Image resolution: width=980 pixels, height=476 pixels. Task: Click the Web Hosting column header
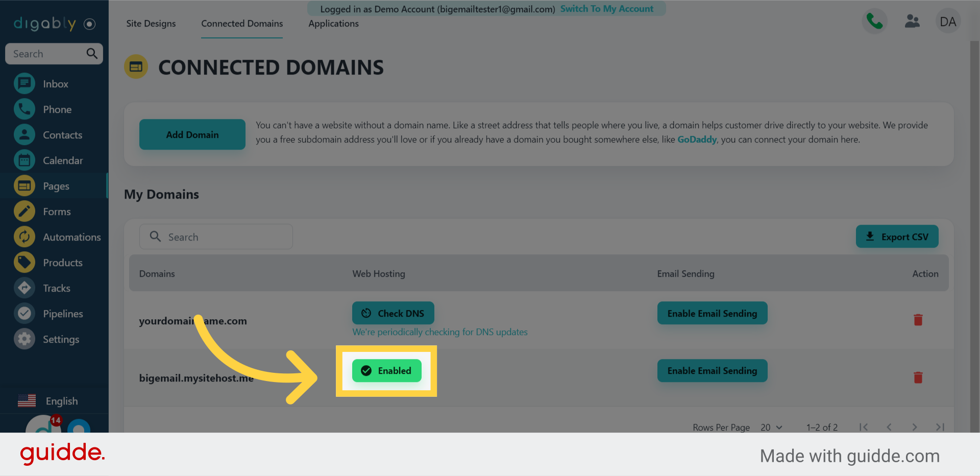pos(379,274)
